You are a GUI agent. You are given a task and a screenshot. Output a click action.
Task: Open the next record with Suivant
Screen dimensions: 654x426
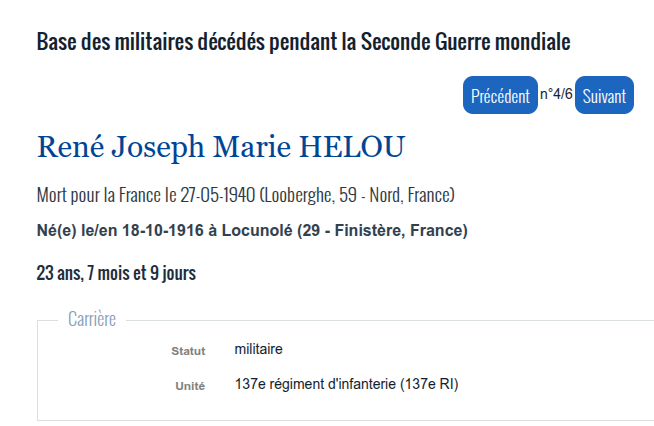click(604, 95)
